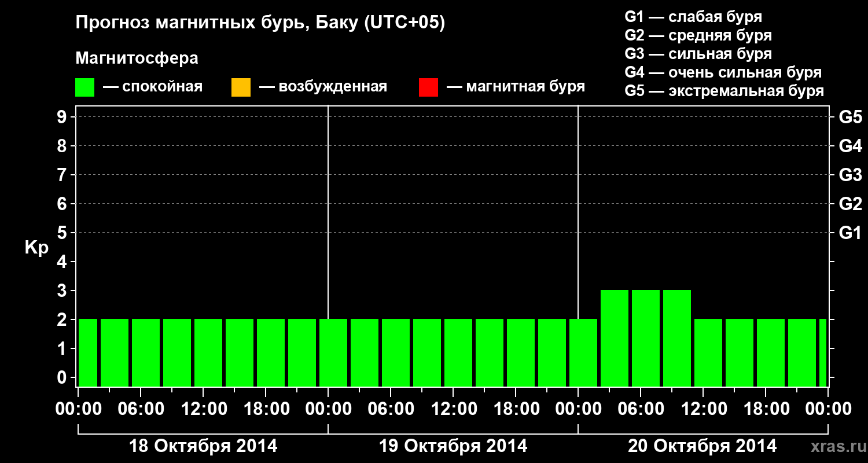Click the '— возбужденная' legend label
This screenshot has height=463, width=868.
(323, 87)
